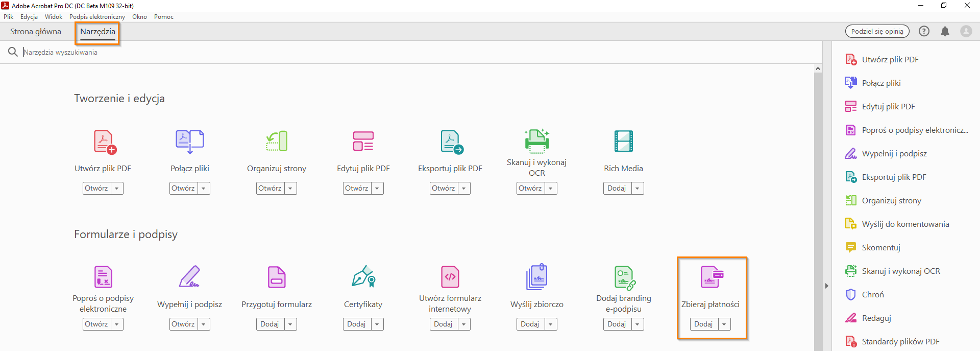
Task: Expand dropdown arrow under Edytuj plik PDF
Action: coord(377,189)
